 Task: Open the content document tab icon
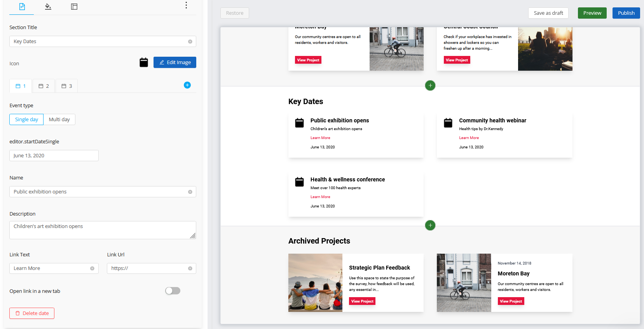point(22,7)
